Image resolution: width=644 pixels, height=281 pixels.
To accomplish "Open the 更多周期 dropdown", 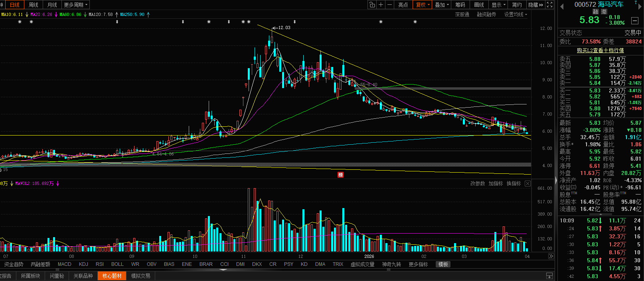I will tap(76, 5).
